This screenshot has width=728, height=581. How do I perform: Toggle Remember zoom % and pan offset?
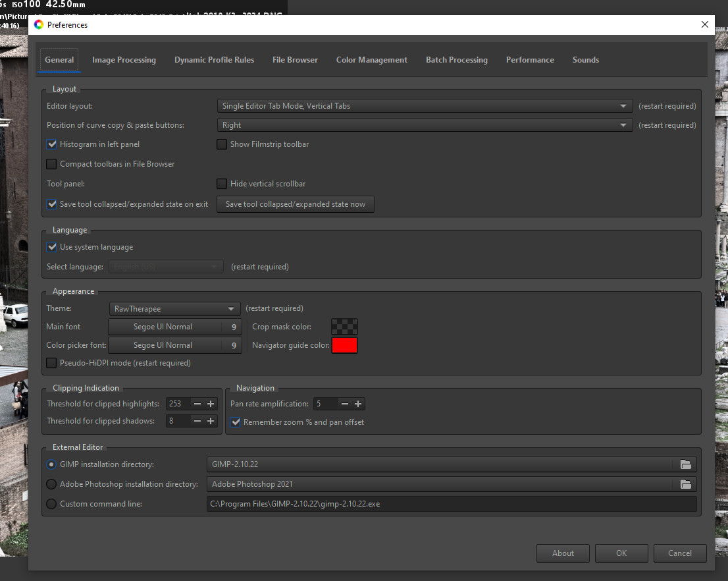tap(236, 422)
